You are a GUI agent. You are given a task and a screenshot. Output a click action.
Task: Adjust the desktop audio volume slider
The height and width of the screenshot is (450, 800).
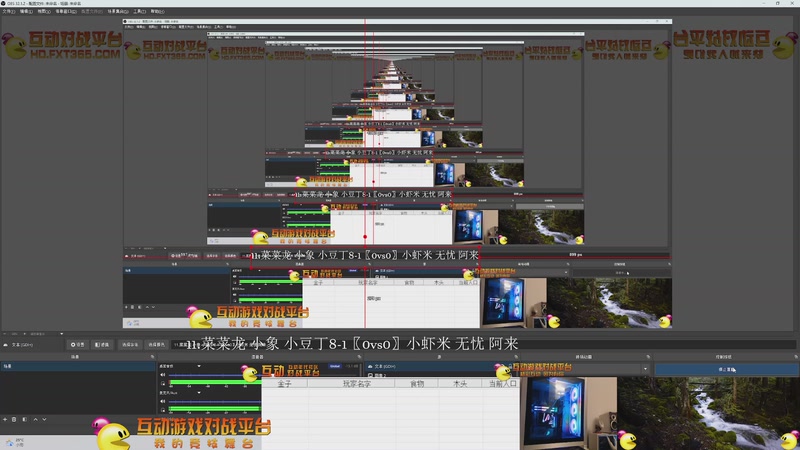tap(214, 376)
